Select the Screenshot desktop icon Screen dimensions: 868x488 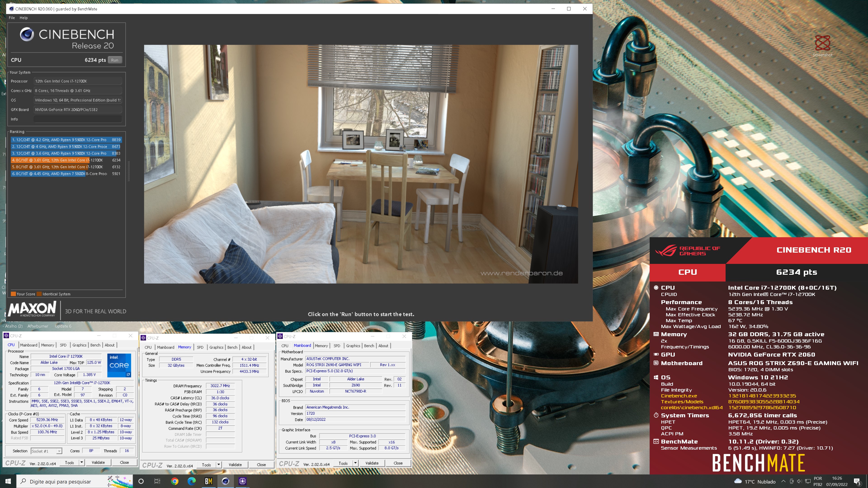823,46
